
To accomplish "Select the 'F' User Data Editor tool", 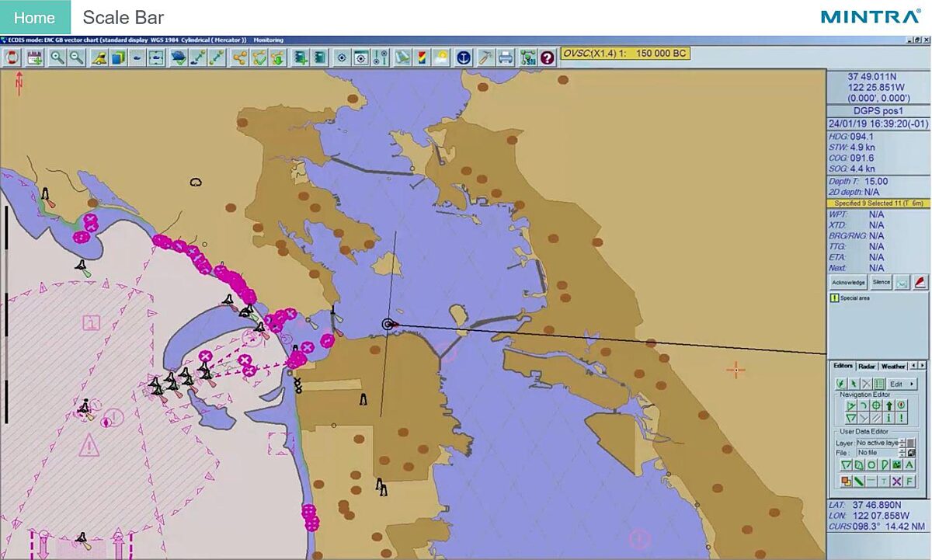I will (x=909, y=482).
